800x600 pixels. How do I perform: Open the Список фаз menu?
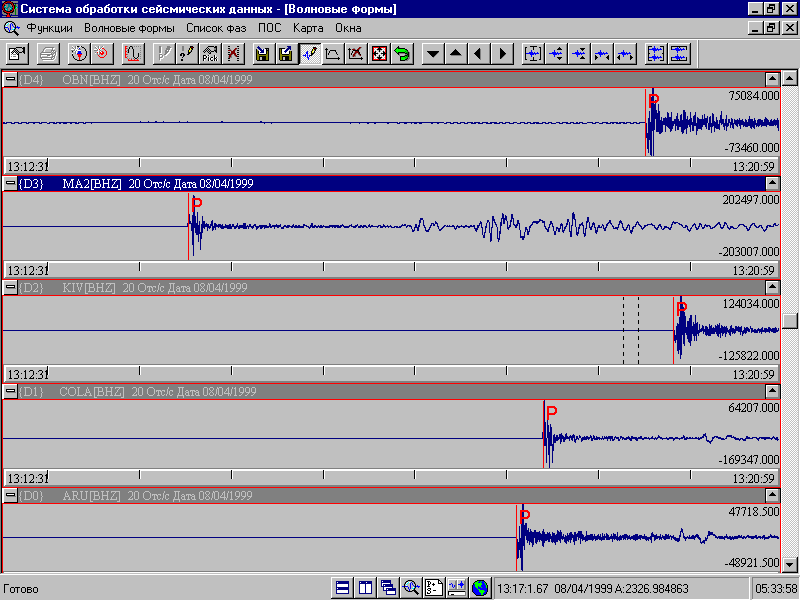tap(216, 28)
